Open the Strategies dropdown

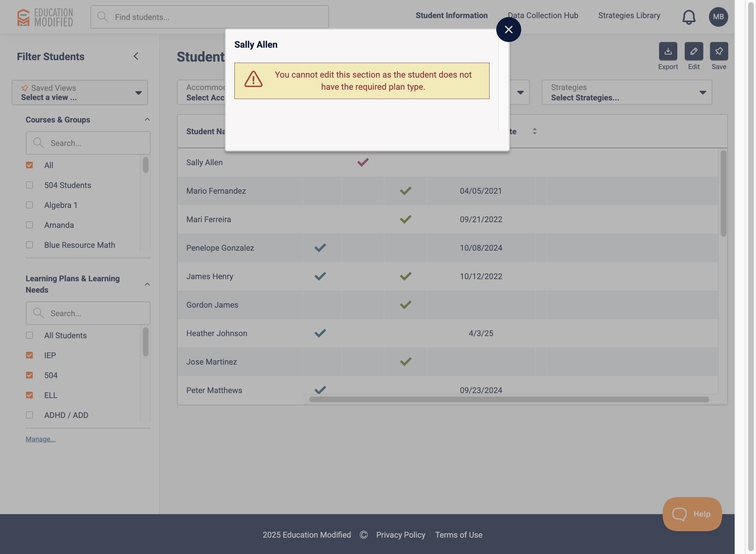626,93
